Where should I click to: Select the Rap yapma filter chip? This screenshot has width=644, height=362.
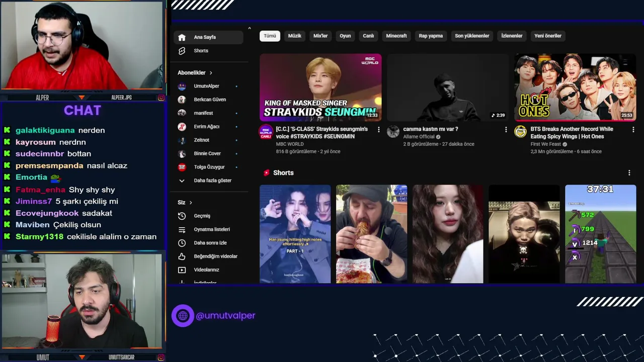pyautogui.click(x=431, y=36)
